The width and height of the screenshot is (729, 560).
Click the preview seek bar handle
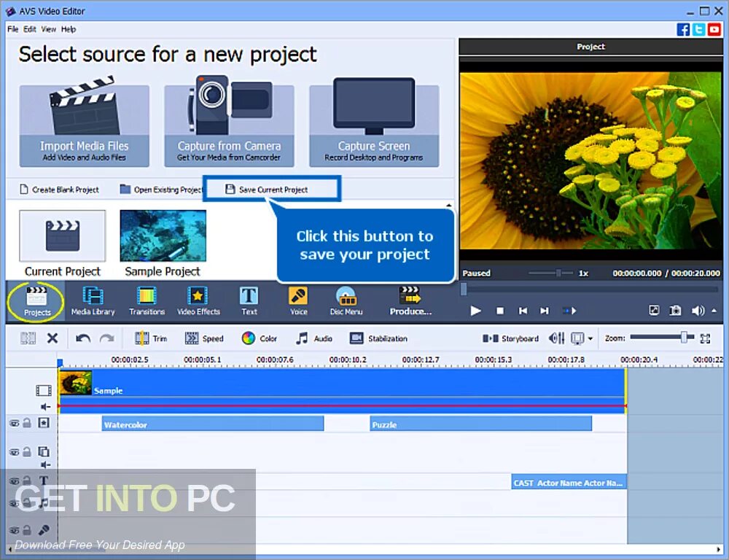464,289
